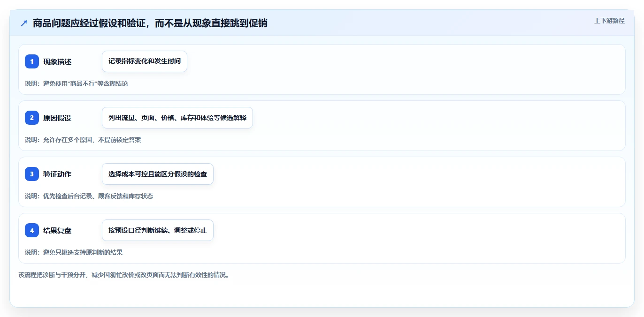
Task: Click the 选择成本可控且能区分假设的检查 chip
Action: [x=158, y=174]
